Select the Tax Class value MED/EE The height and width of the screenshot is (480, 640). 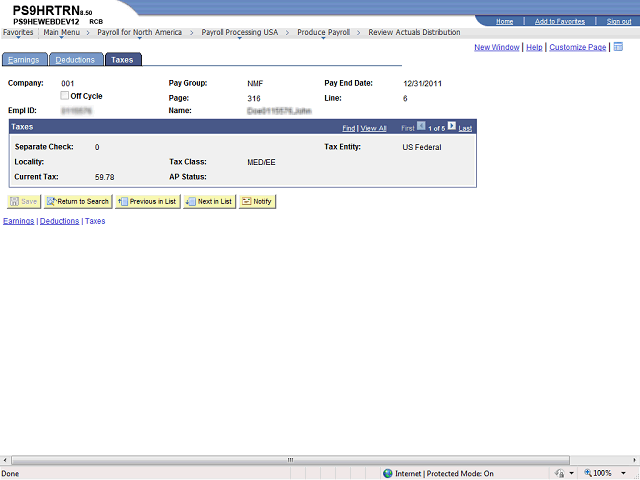click(x=261, y=162)
